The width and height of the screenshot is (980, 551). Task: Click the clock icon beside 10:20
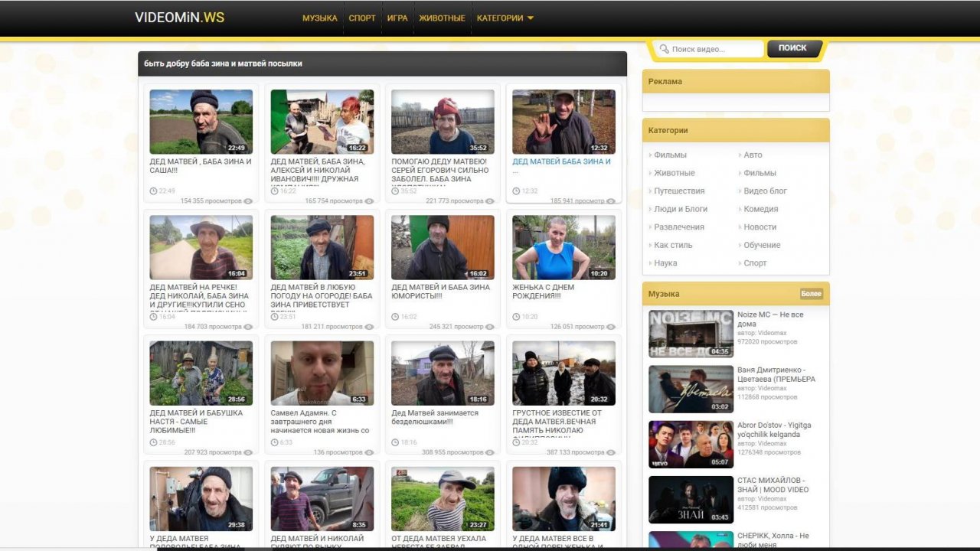(517, 316)
